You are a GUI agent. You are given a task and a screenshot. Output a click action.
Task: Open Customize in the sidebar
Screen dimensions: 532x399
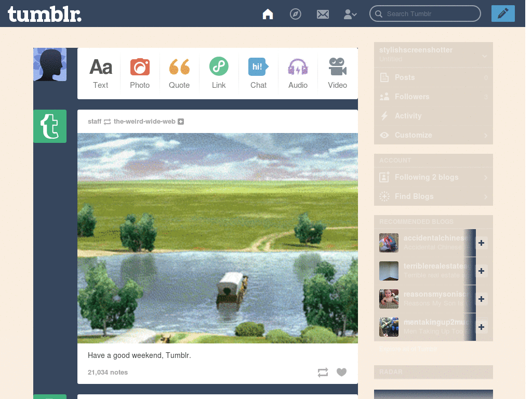tap(433, 135)
